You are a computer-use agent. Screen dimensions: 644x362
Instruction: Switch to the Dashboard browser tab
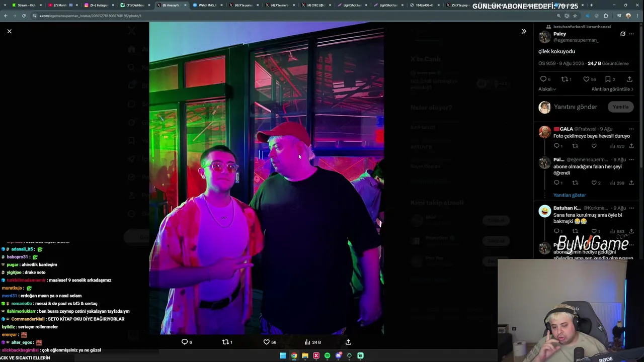coord(134,5)
